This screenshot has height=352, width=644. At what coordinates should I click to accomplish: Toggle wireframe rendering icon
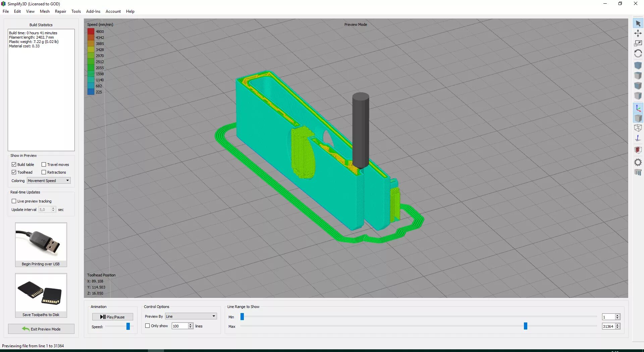pos(638,128)
